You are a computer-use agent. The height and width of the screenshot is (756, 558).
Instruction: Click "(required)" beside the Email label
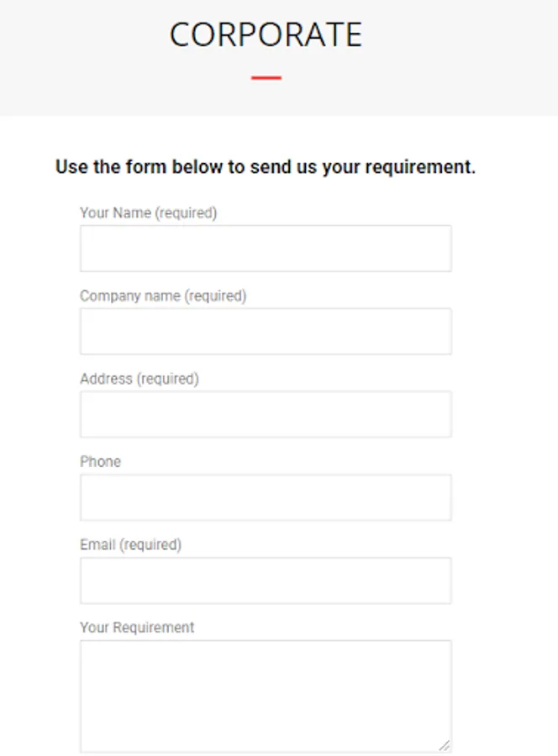[x=150, y=544]
